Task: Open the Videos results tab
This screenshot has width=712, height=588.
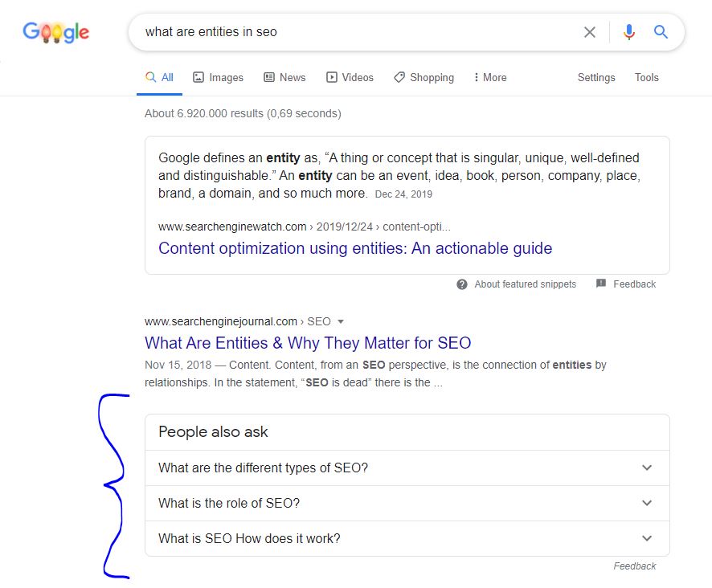Action: [350, 78]
